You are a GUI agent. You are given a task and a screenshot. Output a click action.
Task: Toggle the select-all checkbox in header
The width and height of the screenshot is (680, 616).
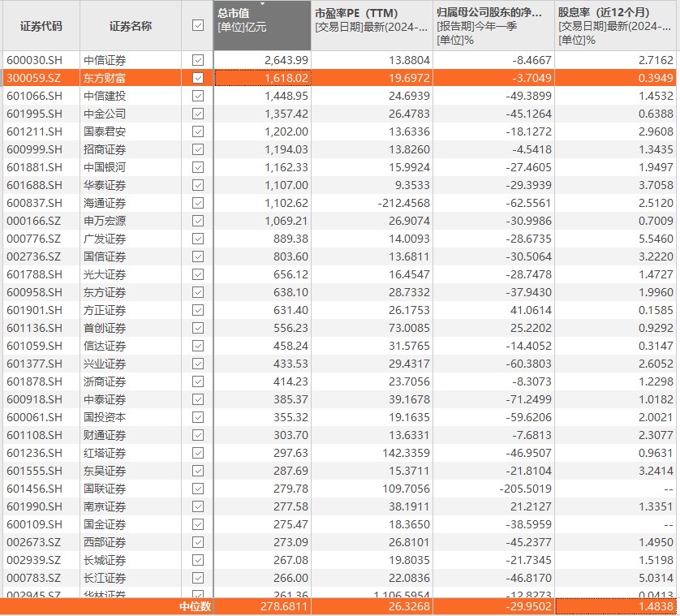coord(197,26)
